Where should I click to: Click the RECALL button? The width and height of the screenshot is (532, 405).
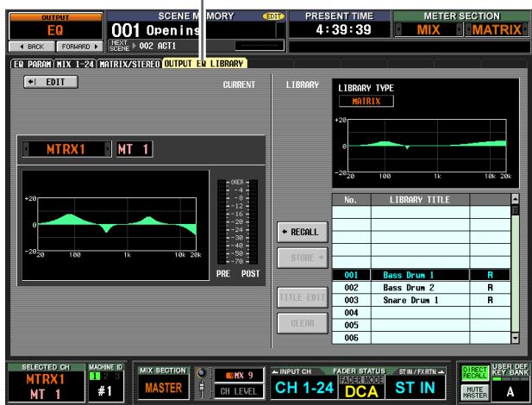coord(303,232)
